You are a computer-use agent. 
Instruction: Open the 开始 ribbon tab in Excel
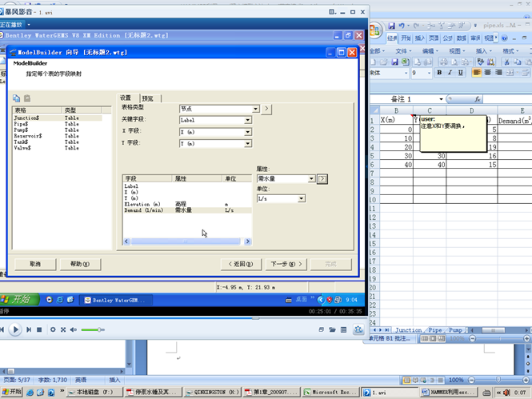(x=406, y=38)
